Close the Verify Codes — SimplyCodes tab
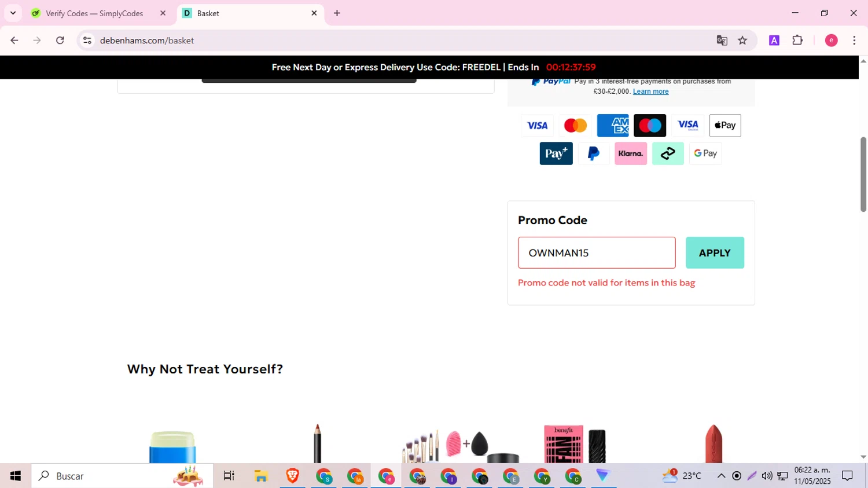Screen dimensions: 868x488 coord(163,13)
